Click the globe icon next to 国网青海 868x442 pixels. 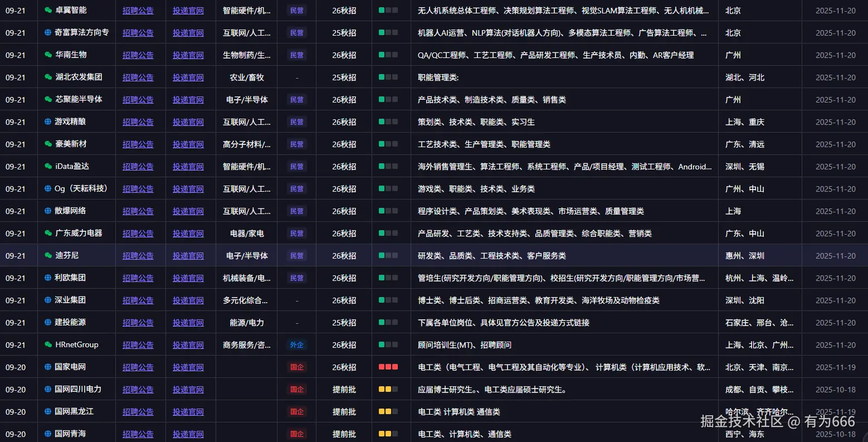(x=48, y=434)
